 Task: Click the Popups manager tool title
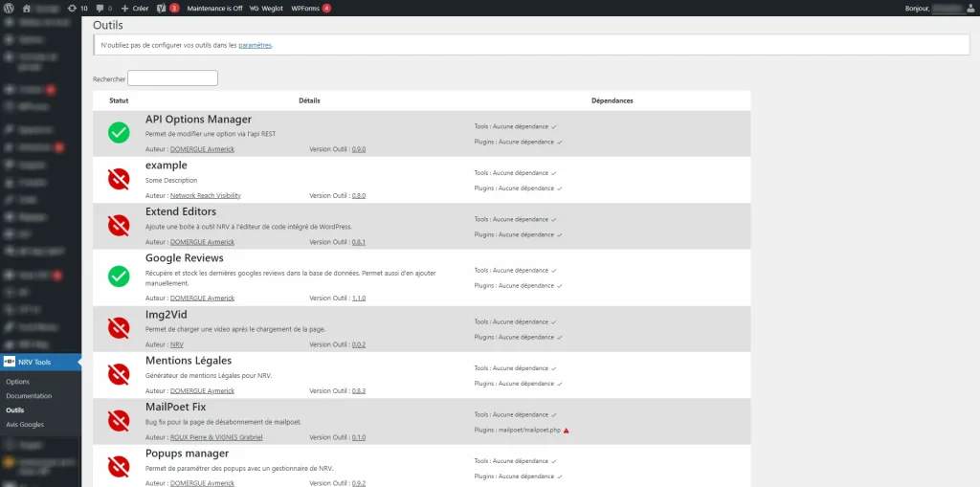click(x=187, y=453)
